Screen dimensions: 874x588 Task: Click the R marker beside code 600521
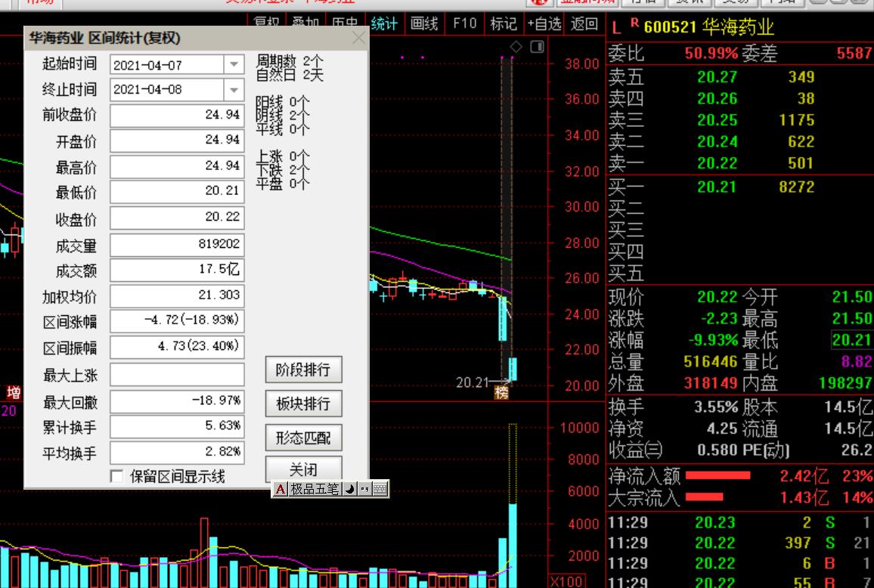634,23
